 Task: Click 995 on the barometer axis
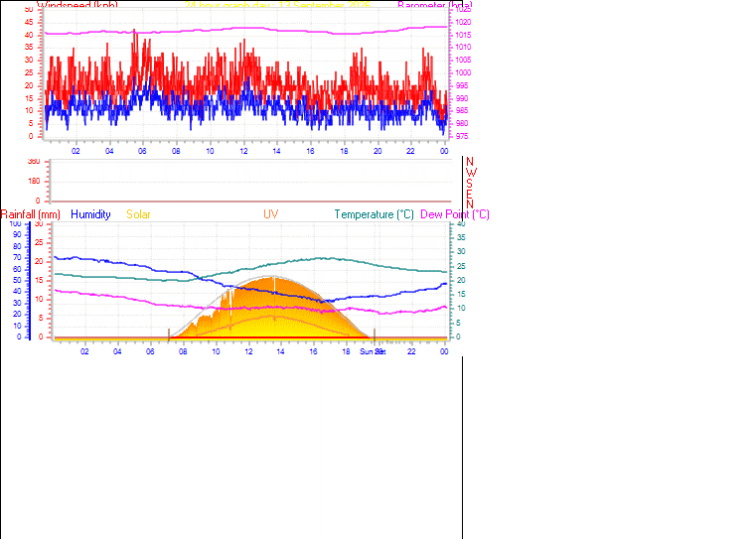[462, 85]
